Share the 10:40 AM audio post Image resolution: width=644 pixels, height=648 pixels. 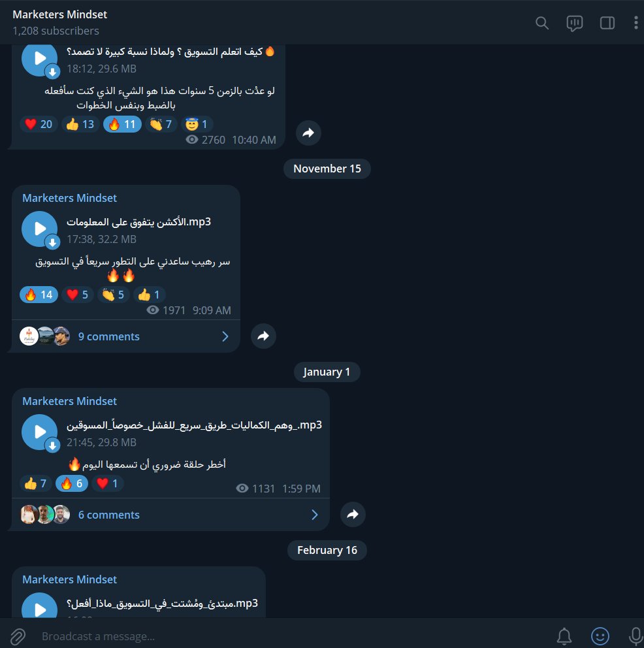(x=308, y=133)
